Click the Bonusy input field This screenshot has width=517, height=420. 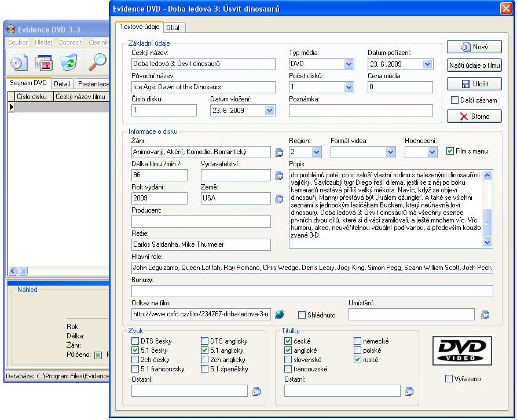312,291
